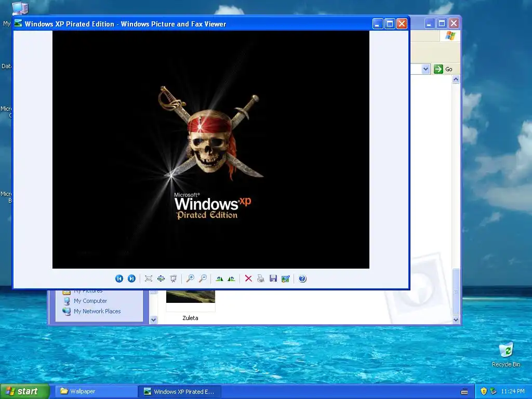Print the current picture
Screen dimensions: 532x399
point(261,278)
